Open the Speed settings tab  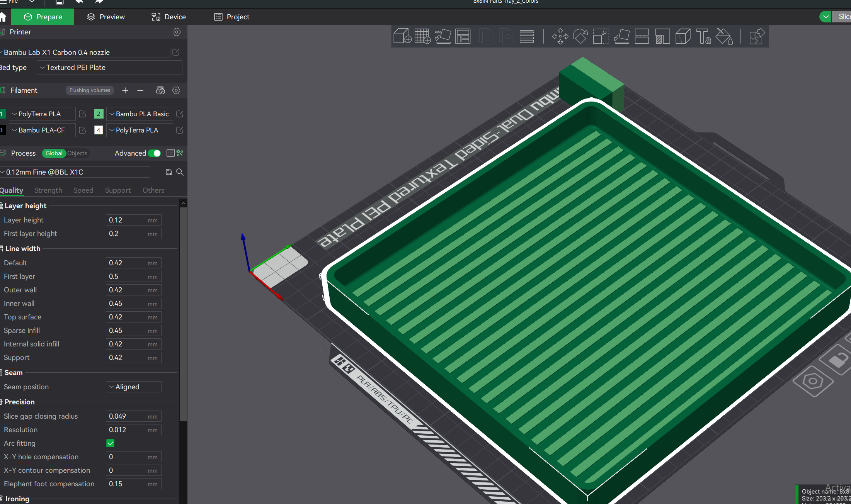(x=83, y=190)
